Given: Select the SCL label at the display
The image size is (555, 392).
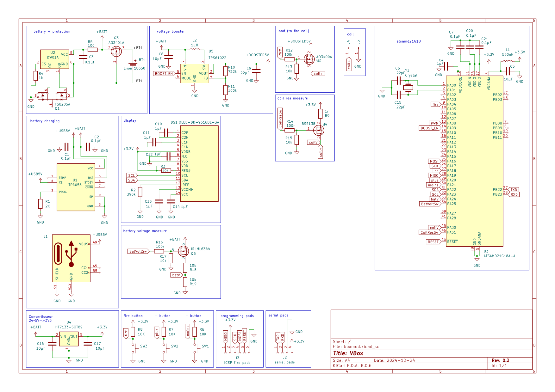Looking at the screenshot, I should [132, 175].
